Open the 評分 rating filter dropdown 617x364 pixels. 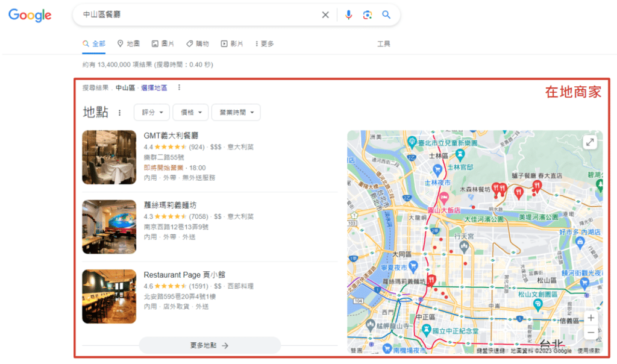[x=152, y=112]
